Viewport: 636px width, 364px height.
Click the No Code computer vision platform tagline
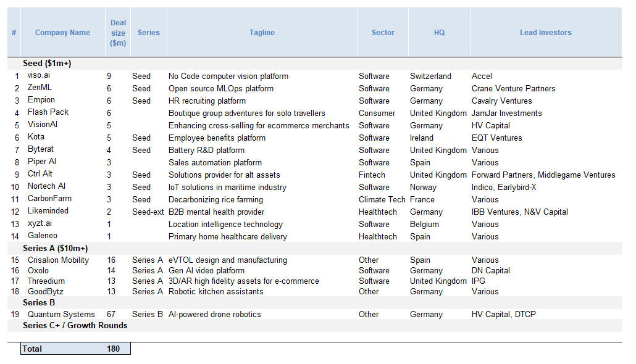(x=228, y=77)
